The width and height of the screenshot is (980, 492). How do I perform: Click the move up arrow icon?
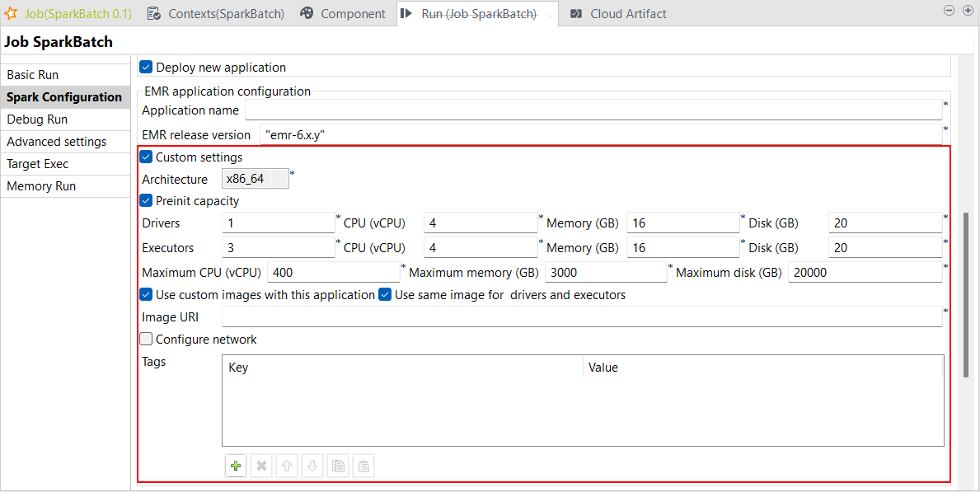tap(287, 466)
